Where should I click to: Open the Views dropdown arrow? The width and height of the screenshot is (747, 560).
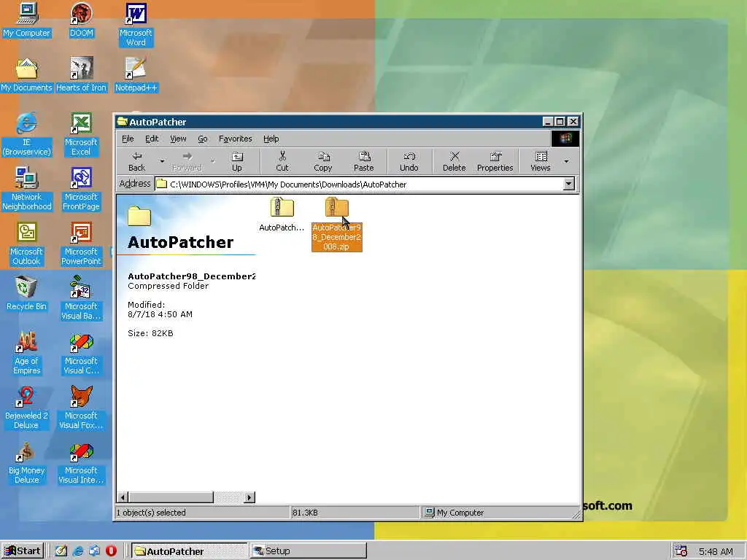[x=566, y=161]
